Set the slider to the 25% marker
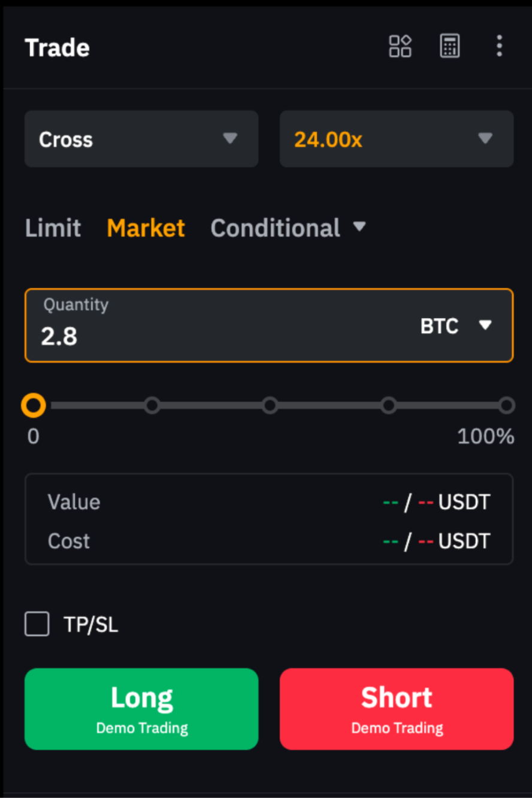The width and height of the screenshot is (532, 798). point(152,406)
